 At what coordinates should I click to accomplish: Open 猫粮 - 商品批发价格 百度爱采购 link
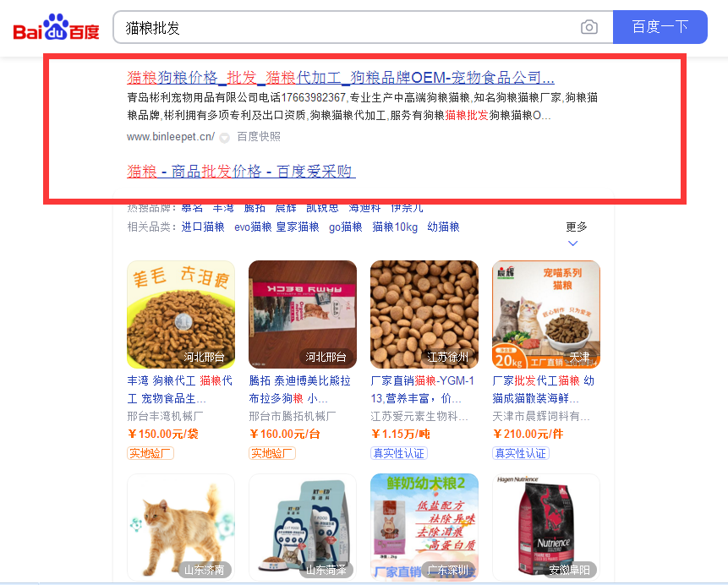[241, 172]
